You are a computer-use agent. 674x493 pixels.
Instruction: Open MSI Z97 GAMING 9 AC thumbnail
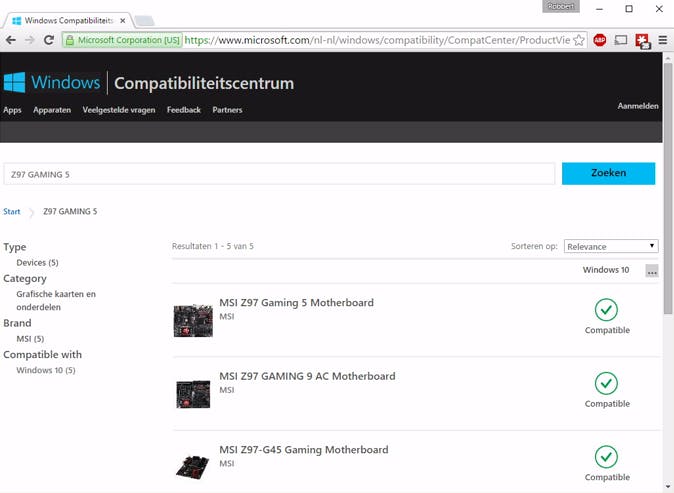tap(193, 394)
